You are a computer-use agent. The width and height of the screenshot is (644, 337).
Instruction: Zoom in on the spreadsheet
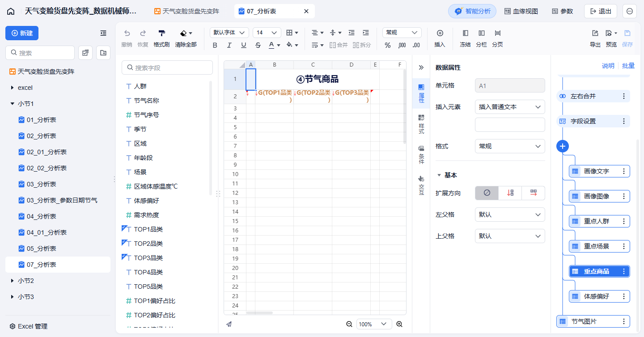click(399, 324)
